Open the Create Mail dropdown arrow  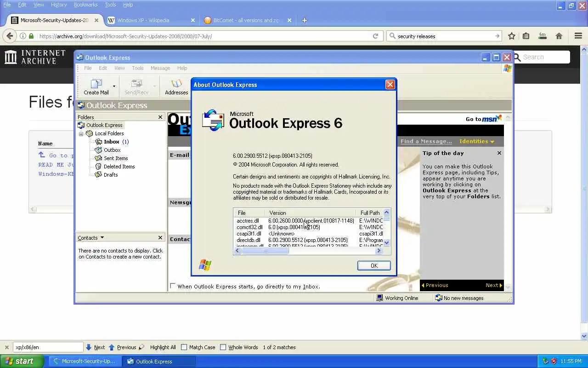[114, 86]
